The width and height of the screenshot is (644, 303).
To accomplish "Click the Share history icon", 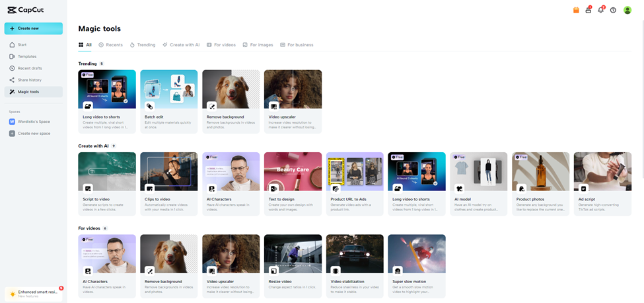I will coord(12,80).
